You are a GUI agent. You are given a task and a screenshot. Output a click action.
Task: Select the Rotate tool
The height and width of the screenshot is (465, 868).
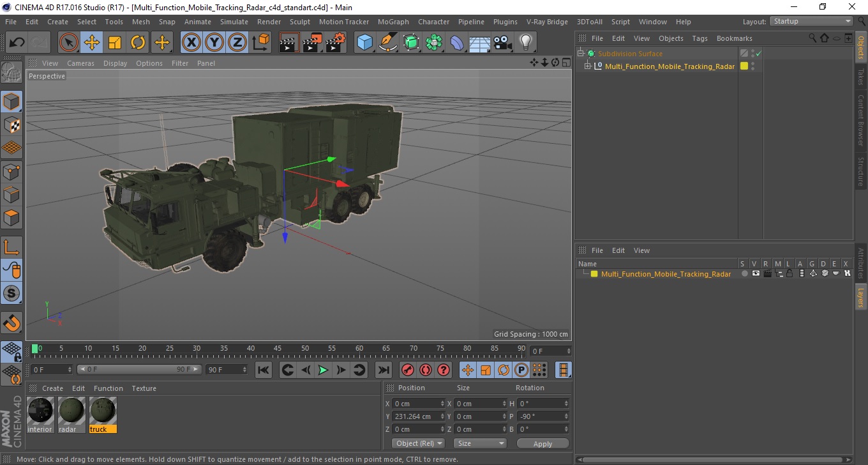coord(138,43)
